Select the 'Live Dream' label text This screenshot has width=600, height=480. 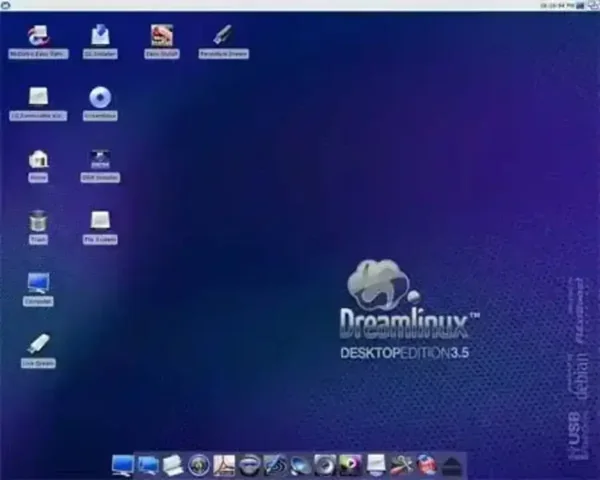pos(38,363)
